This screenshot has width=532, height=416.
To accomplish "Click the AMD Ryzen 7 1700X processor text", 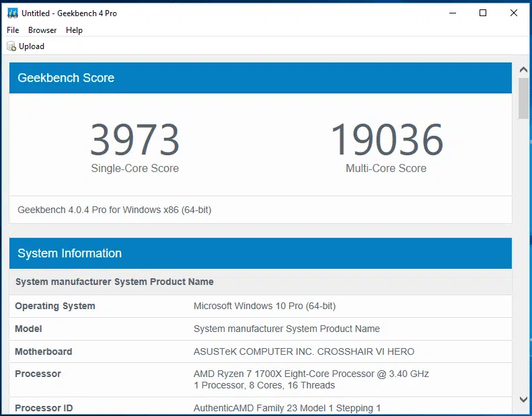I will click(x=311, y=374).
